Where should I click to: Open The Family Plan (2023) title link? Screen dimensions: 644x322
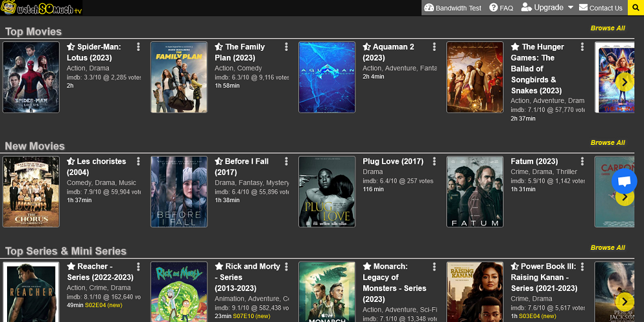point(240,52)
